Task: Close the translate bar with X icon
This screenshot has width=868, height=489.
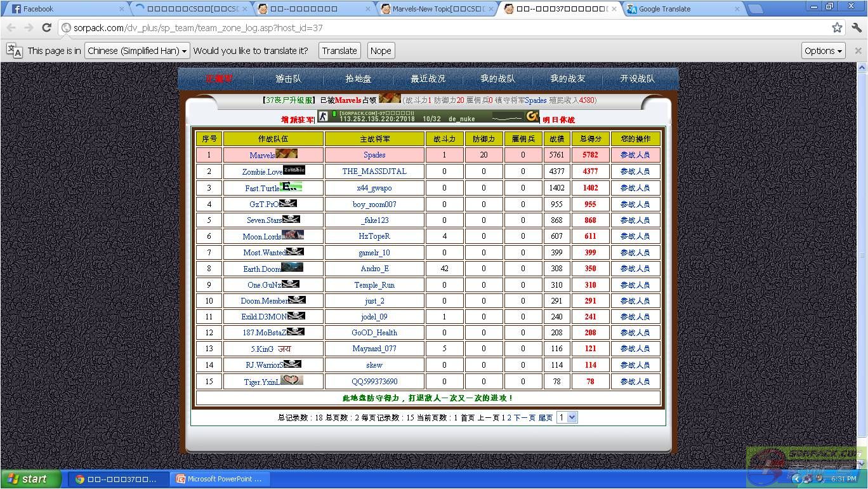Action: pos(858,51)
